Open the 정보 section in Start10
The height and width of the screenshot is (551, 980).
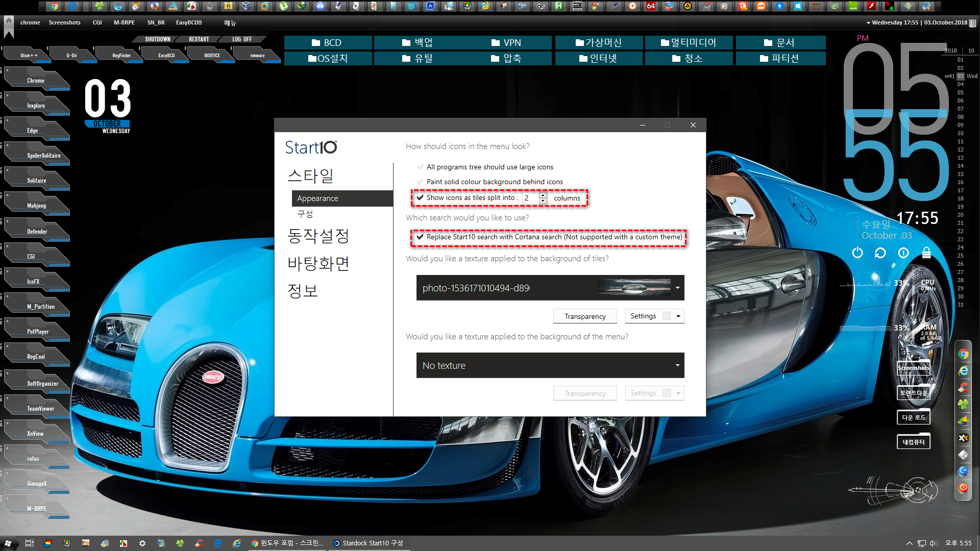303,291
